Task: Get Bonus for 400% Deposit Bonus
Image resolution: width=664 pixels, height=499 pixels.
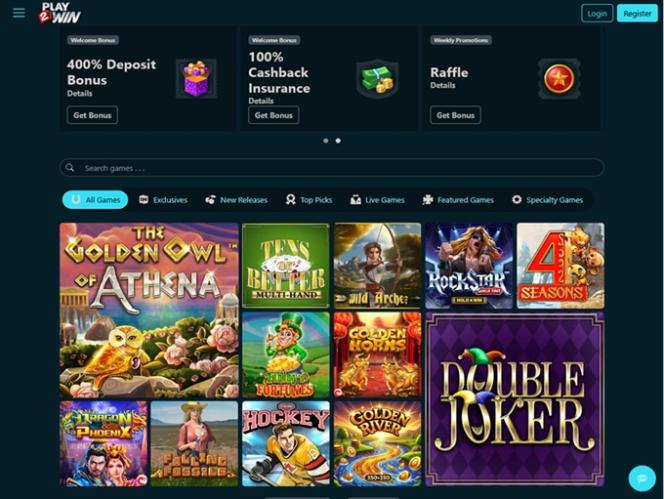Action: pos(92,115)
